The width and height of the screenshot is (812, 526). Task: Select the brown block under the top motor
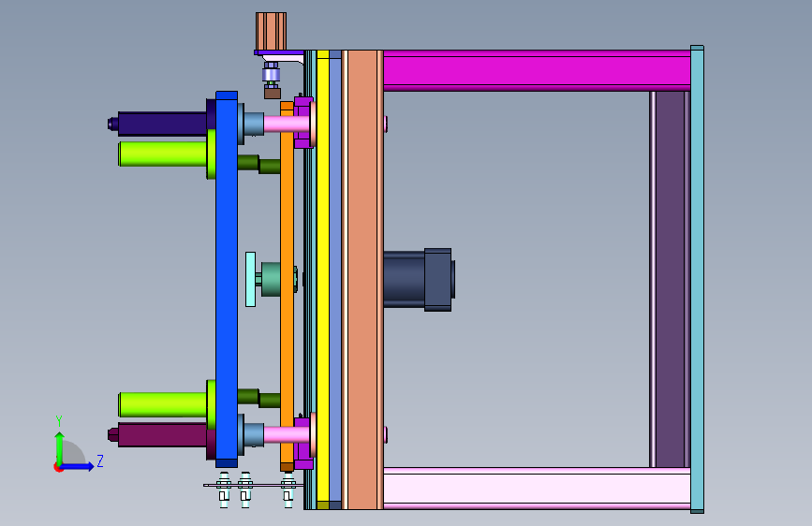coord(273,94)
